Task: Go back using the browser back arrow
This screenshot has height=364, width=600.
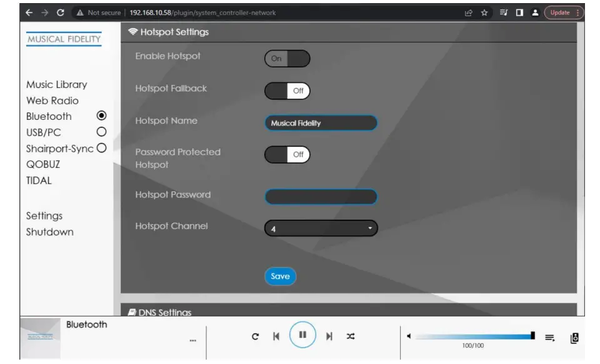Action: tap(29, 12)
